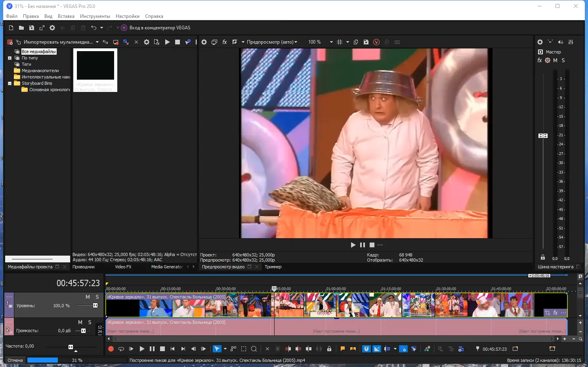Viewport: 588px width, 367px height.
Task: Open video preview FX icon
Action: click(x=224, y=42)
